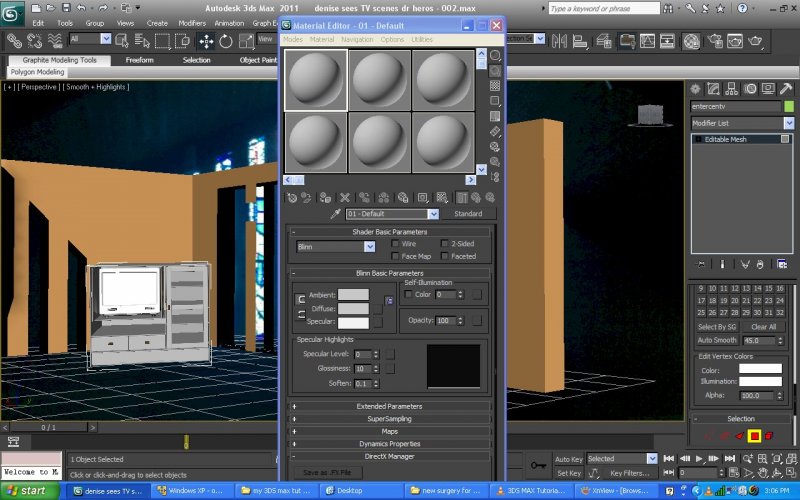800x500 pixels.
Task: Click the Opacity value field
Action: pyautogui.click(x=446, y=320)
